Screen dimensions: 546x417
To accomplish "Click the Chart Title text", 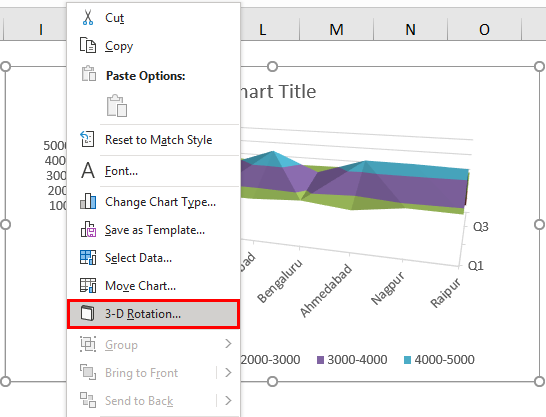I will click(278, 92).
